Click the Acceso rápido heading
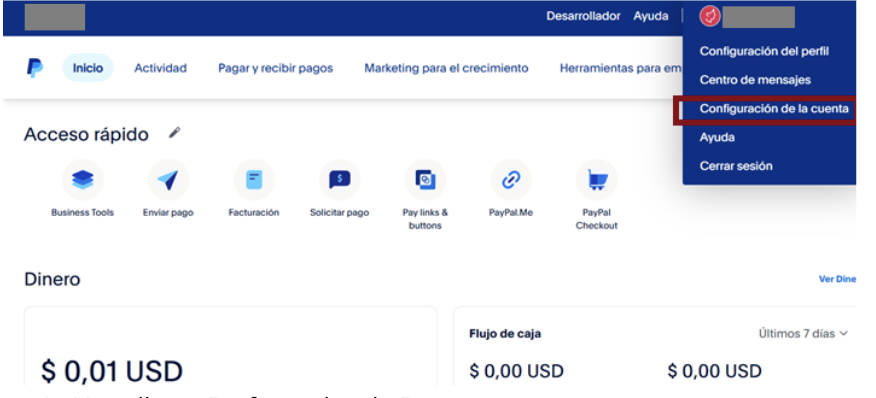The height and width of the screenshot is (398, 876). click(86, 134)
